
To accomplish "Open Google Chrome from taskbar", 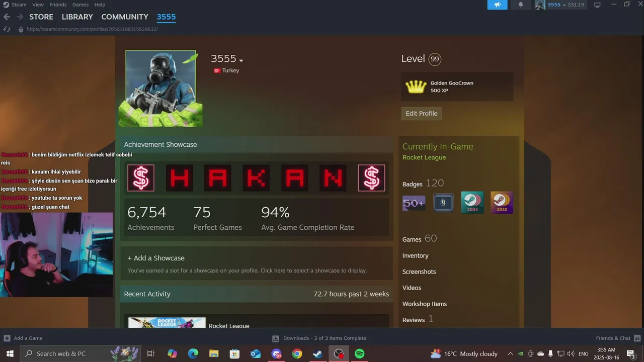I will [297, 353].
